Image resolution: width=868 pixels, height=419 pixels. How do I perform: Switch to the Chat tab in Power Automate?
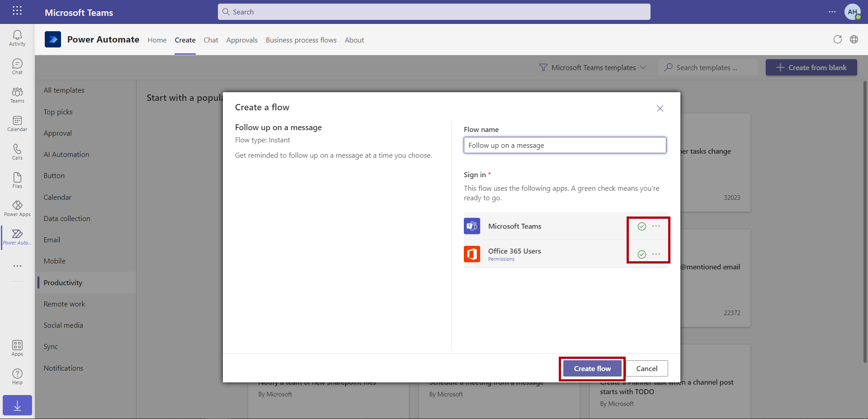coord(211,40)
